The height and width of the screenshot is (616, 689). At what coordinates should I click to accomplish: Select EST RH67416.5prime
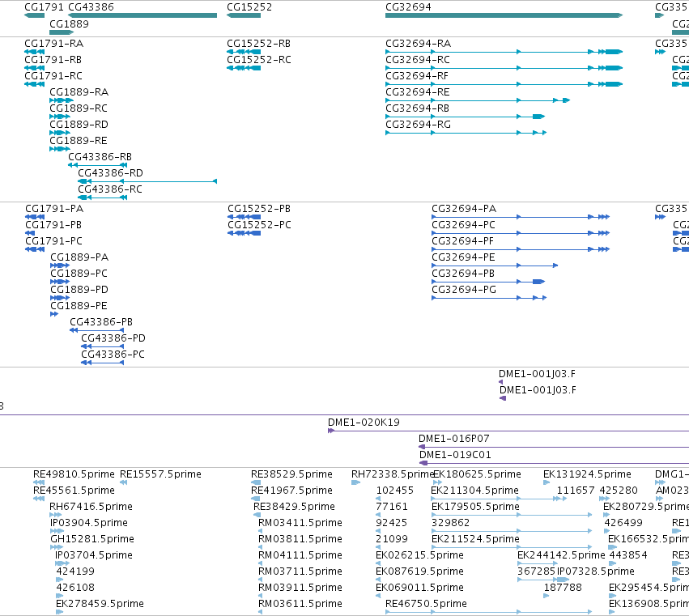pos(91,507)
